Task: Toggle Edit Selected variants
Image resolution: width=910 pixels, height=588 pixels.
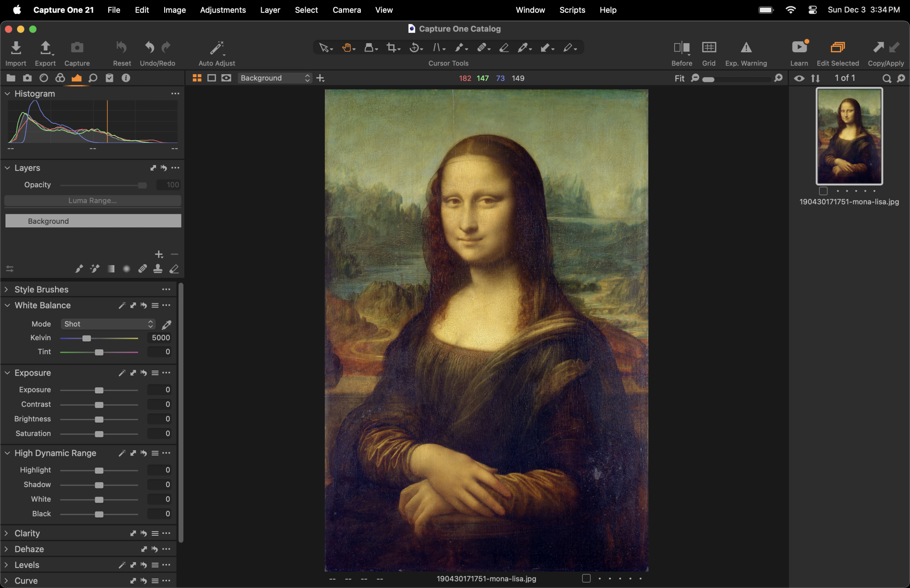Action: pos(838,47)
